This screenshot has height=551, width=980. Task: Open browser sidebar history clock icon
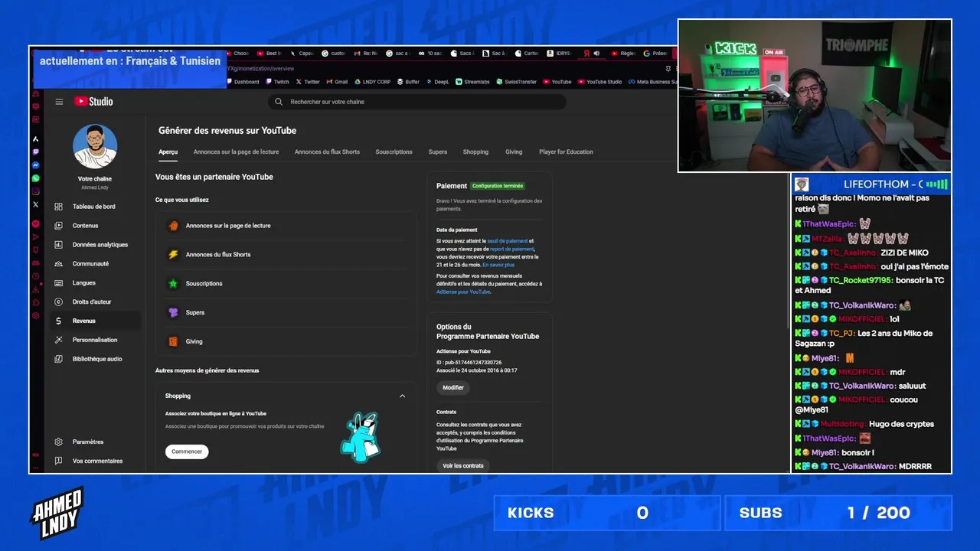36,276
